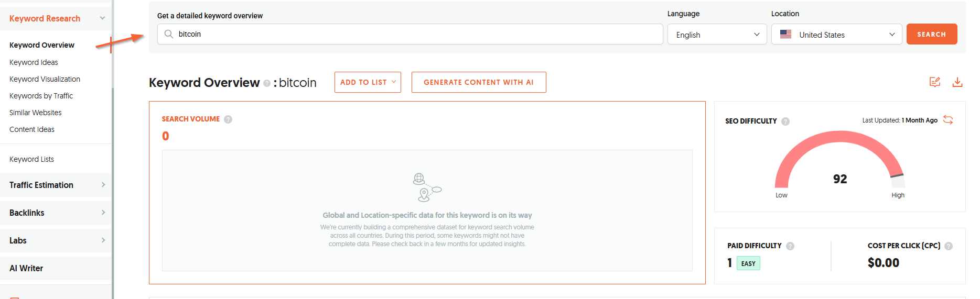Click the download export icon

point(957,82)
